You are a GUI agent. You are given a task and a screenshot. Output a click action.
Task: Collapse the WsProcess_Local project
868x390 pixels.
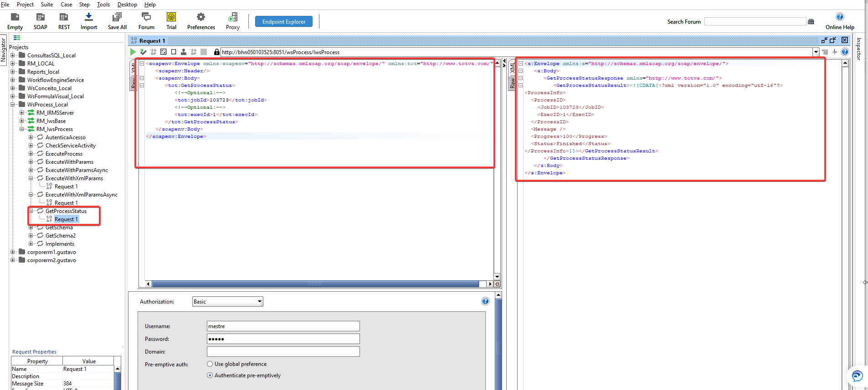13,105
